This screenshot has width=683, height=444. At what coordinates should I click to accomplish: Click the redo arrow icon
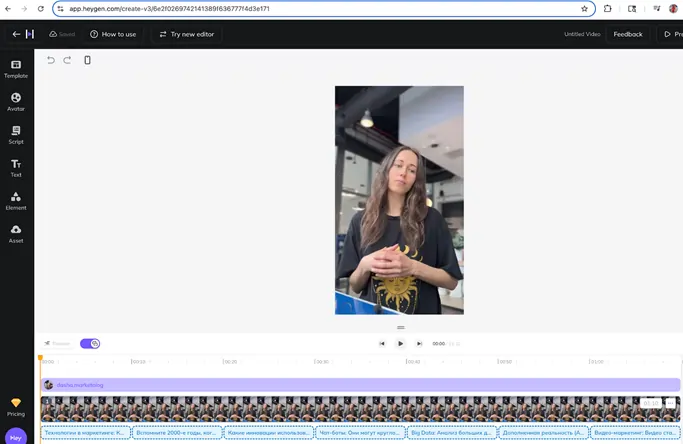pos(68,60)
